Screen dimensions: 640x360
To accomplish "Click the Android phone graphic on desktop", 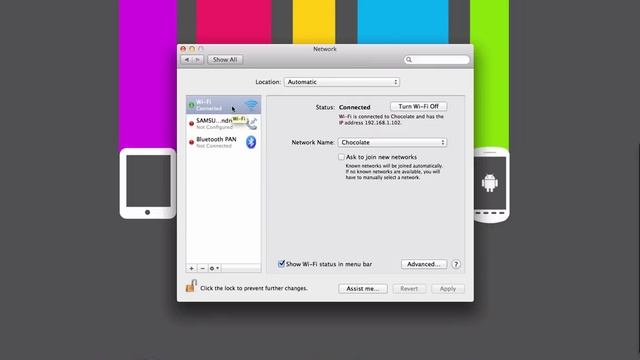I will [x=491, y=185].
